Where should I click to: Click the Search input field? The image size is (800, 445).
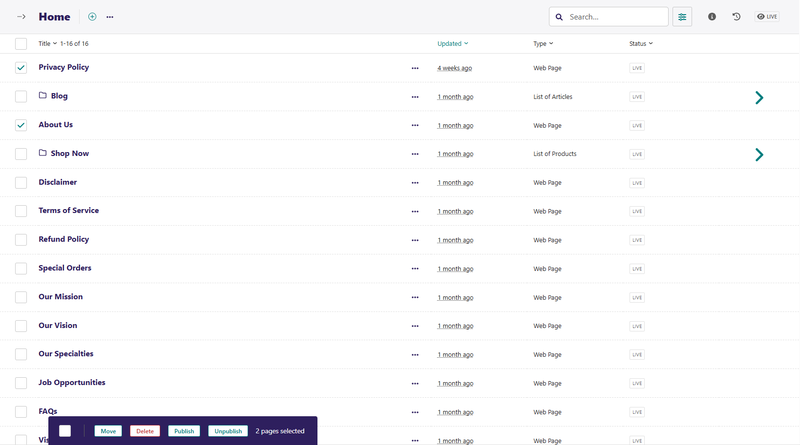pos(615,17)
